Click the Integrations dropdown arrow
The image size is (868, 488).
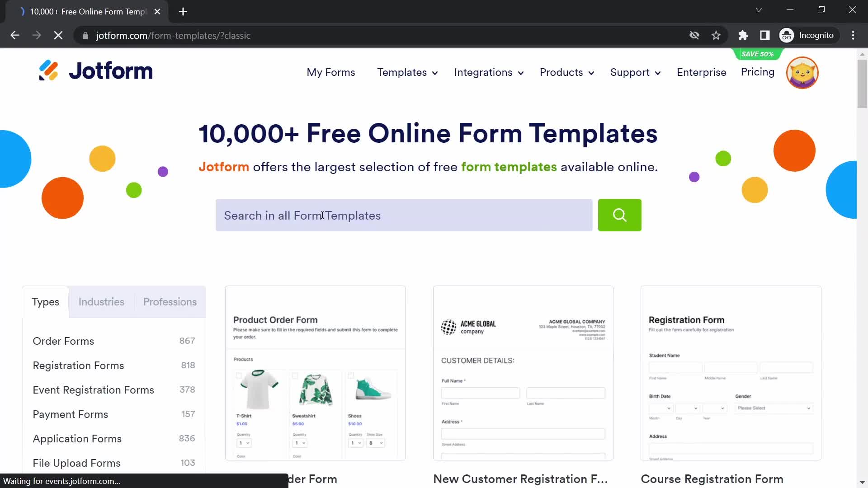click(x=521, y=72)
